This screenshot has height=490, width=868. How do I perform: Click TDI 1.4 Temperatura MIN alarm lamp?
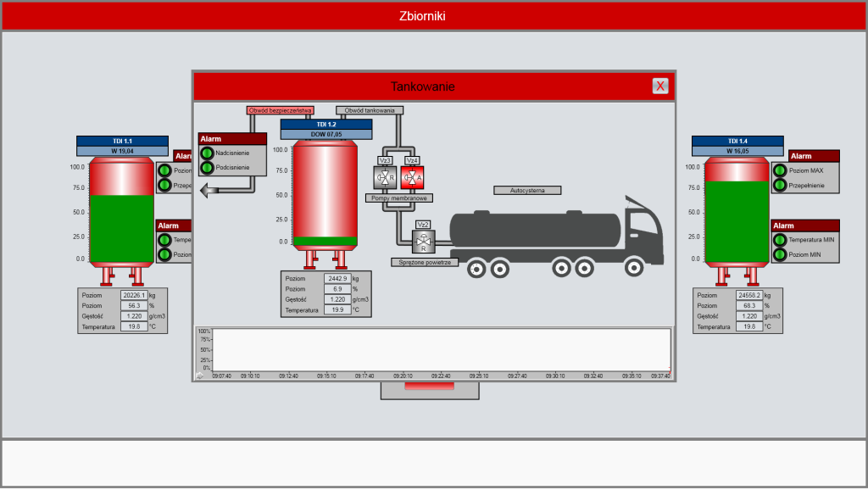point(780,240)
